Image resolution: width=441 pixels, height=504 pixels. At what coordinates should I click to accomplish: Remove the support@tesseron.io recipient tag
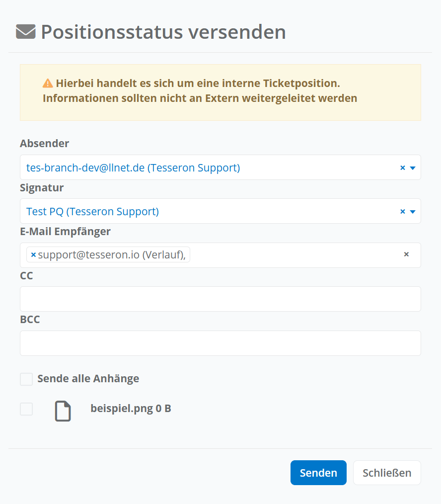(x=33, y=255)
